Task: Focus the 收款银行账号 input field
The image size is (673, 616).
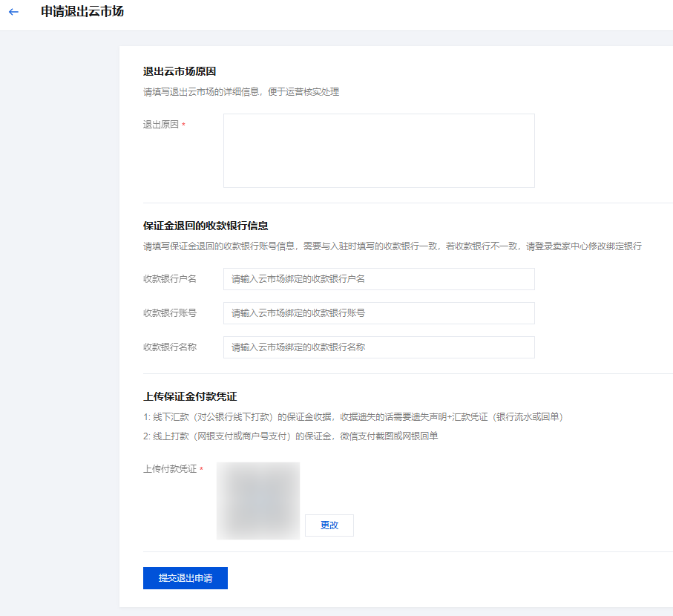Action: tap(379, 313)
